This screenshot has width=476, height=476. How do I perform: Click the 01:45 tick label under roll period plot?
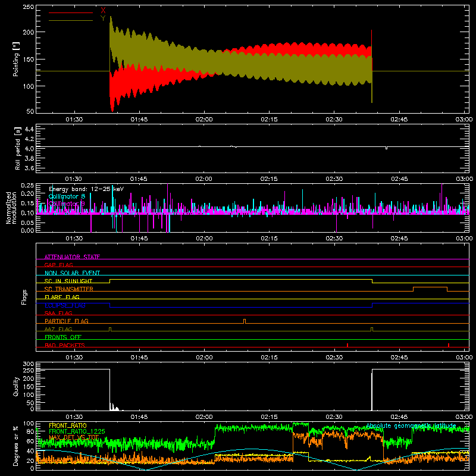[139, 179]
